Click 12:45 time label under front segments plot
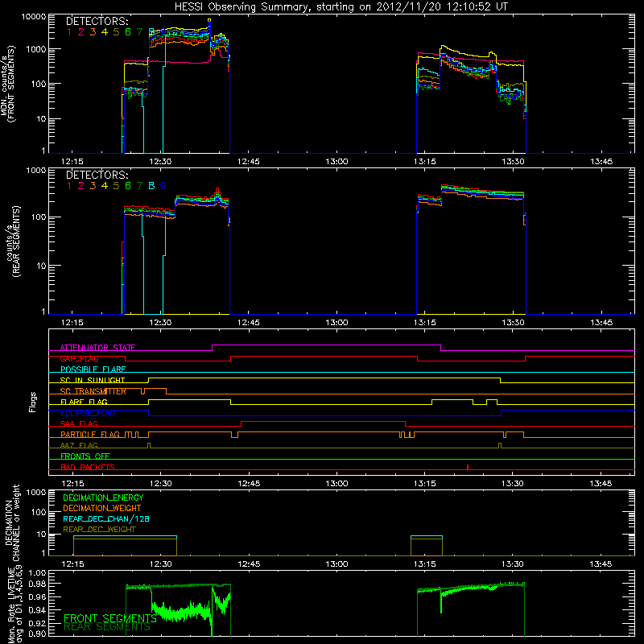The image size is (644, 644). click(x=248, y=162)
